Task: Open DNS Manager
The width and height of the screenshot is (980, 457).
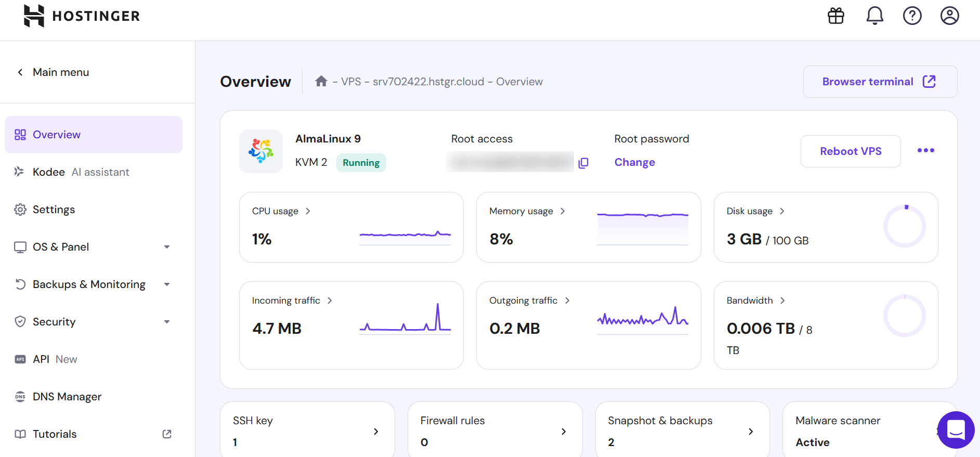Action: [94, 397]
